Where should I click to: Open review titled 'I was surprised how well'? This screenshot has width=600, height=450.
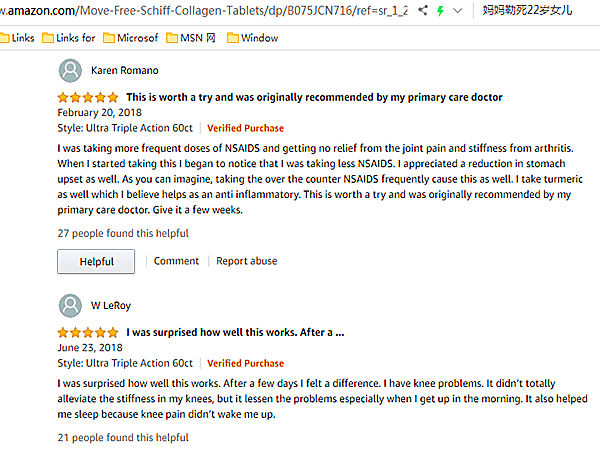[x=235, y=332]
